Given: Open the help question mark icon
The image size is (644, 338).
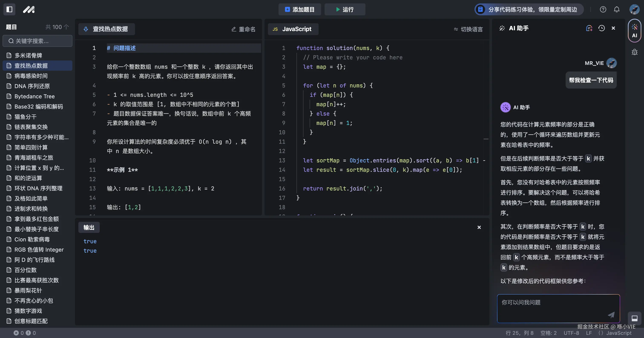Looking at the screenshot, I should point(603,10).
